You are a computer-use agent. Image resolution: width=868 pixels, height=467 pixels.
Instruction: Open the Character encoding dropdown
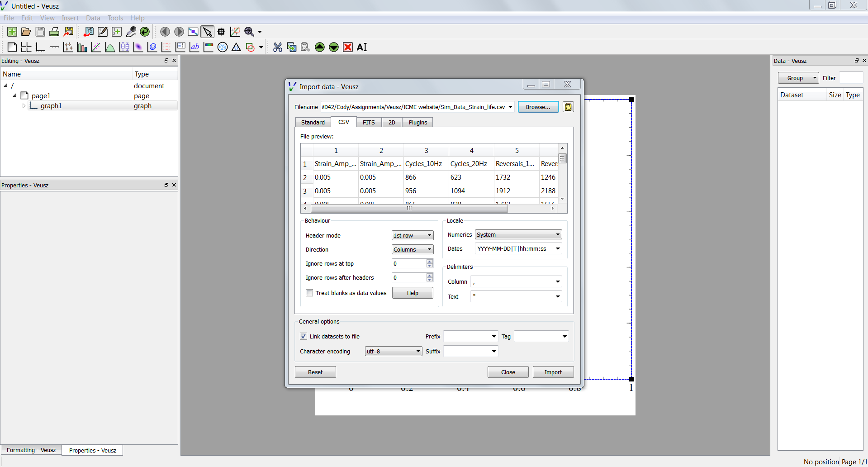(393, 352)
